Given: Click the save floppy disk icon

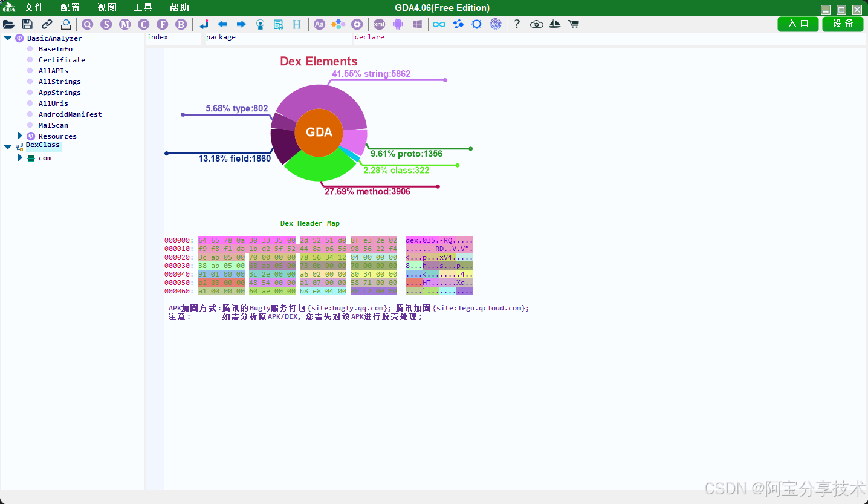Looking at the screenshot, I should coord(27,24).
